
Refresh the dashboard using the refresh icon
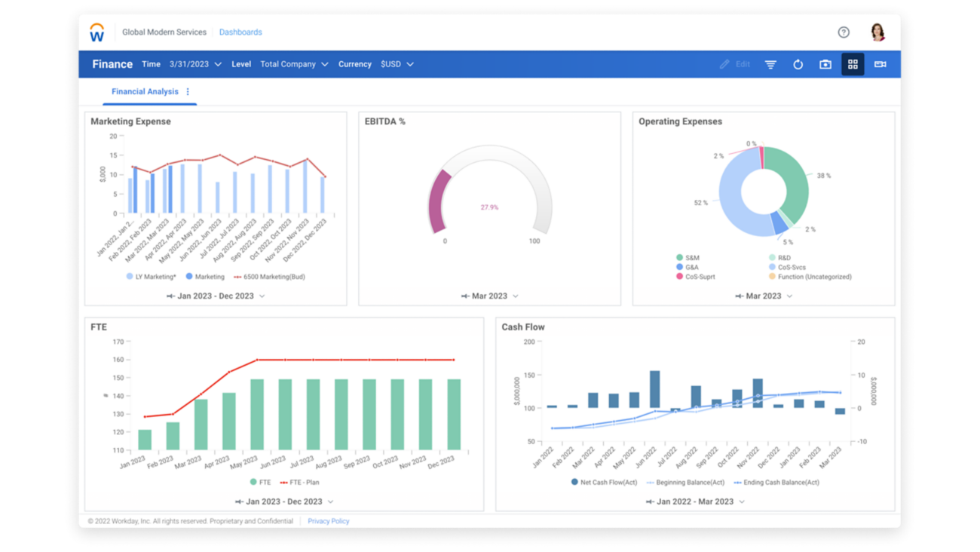[x=798, y=64]
